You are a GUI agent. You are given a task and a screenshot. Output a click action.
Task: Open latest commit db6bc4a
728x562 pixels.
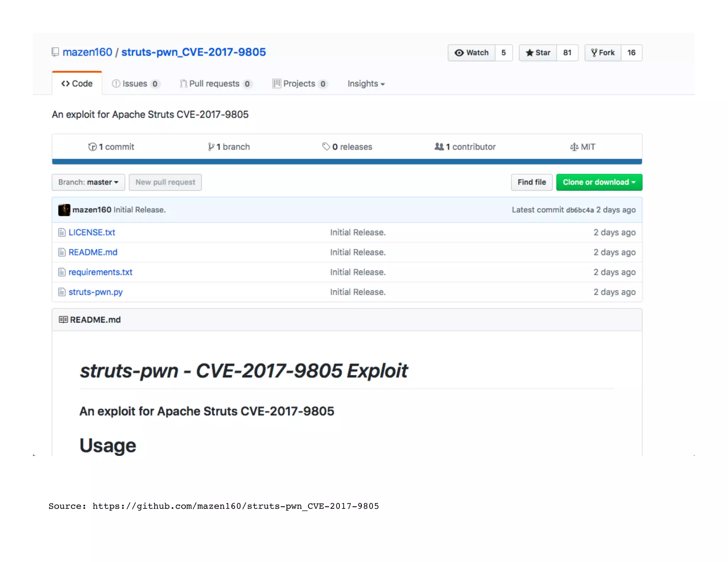580,210
